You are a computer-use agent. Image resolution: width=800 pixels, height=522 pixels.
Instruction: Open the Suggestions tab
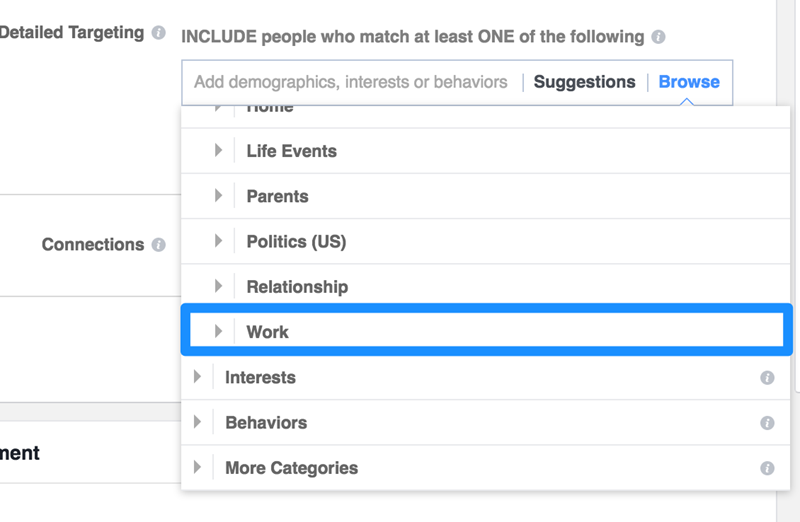pyautogui.click(x=584, y=82)
